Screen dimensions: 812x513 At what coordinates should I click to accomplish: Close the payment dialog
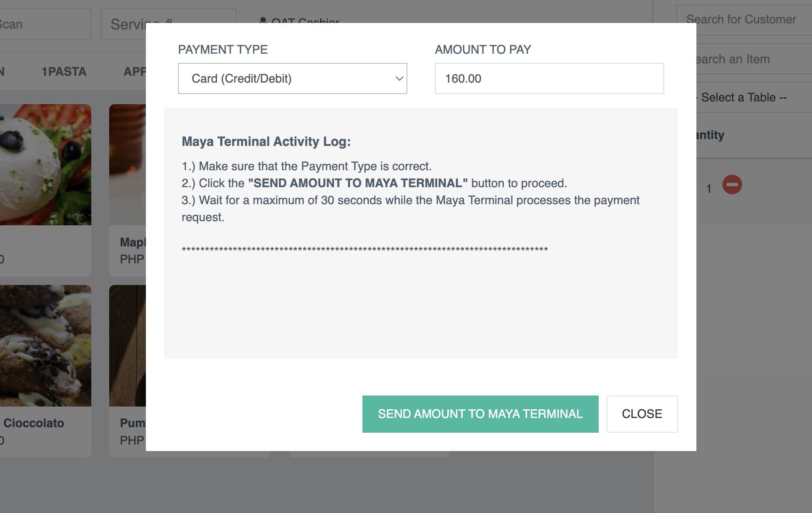pyautogui.click(x=642, y=414)
